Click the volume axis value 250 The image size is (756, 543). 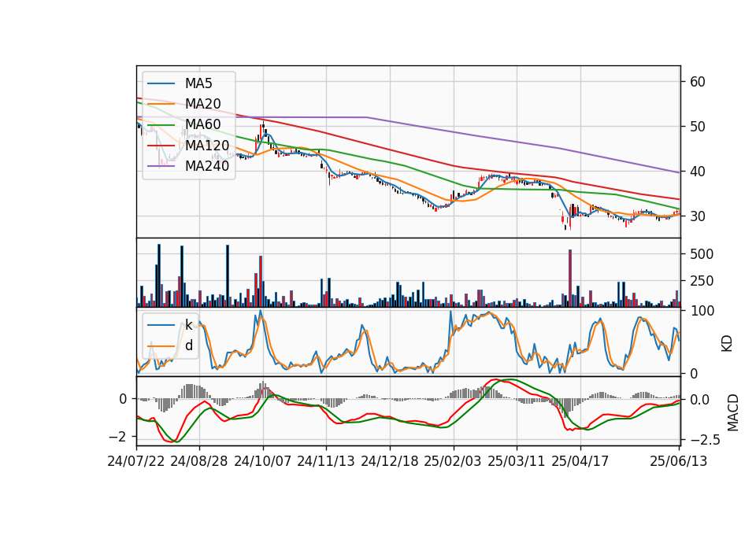coord(702,281)
